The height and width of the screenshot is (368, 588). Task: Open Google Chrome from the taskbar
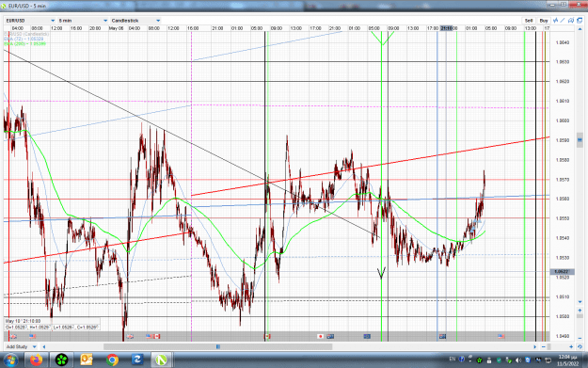coord(112,360)
